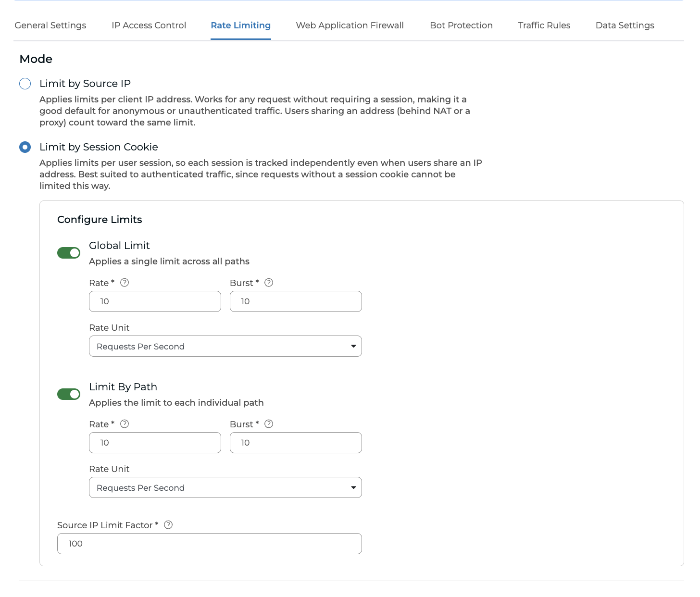
Task: Show help for Limit By Path Rate
Action: 125,424
